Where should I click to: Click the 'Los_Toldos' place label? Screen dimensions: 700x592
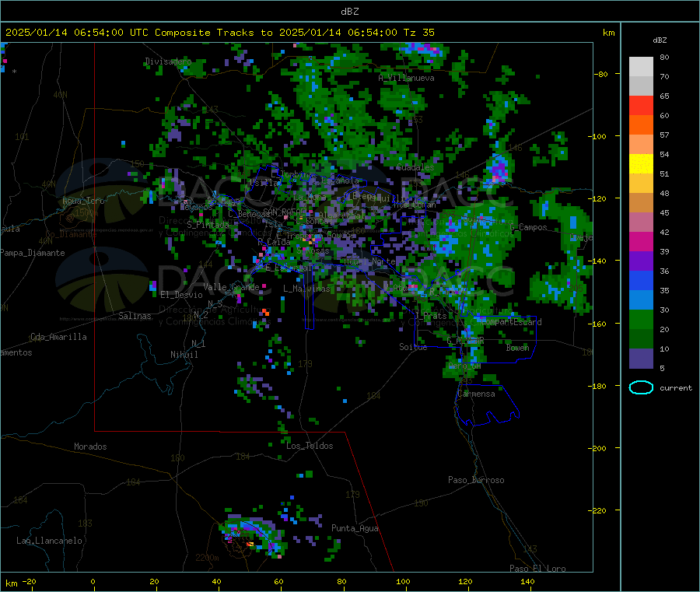point(310,446)
